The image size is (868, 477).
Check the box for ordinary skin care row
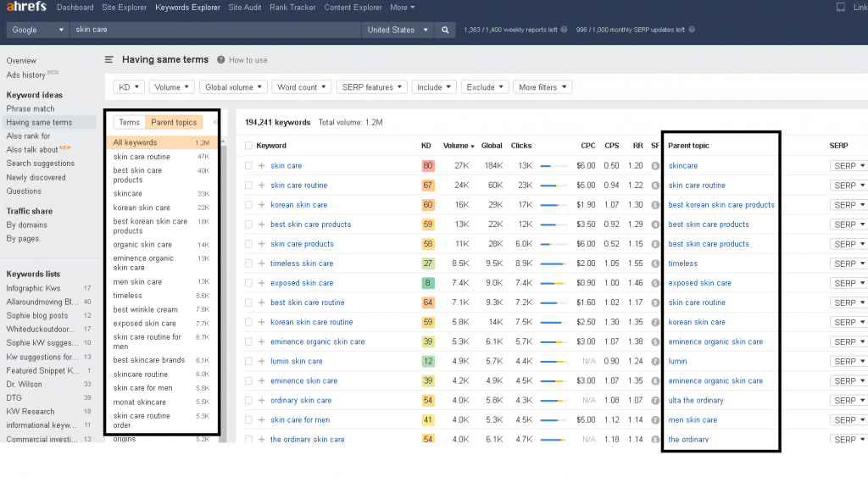pos(248,400)
